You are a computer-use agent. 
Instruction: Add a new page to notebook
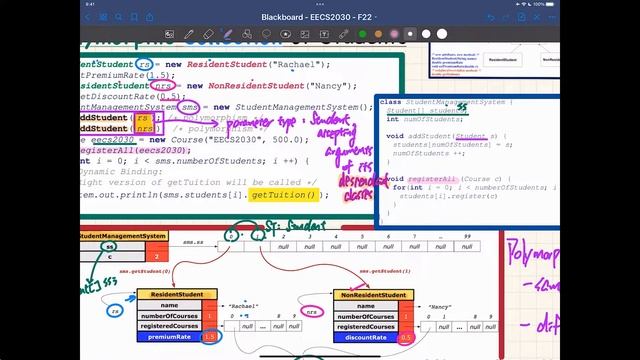click(x=522, y=17)
